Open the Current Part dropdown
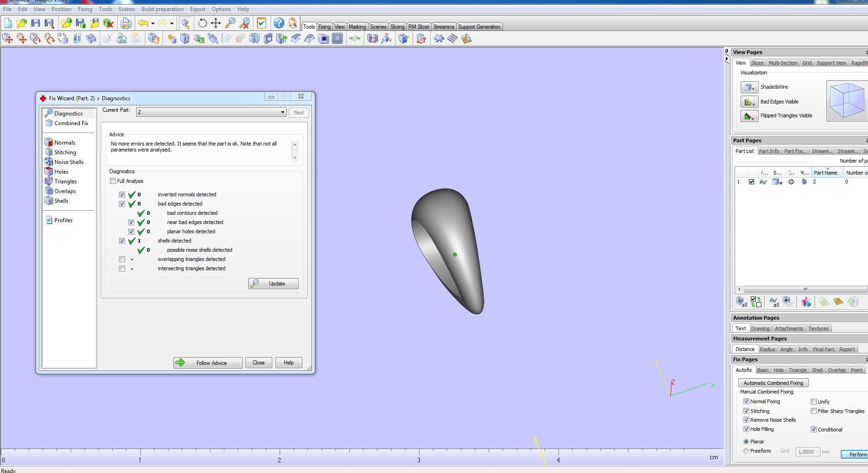 [x=211, y=112]
